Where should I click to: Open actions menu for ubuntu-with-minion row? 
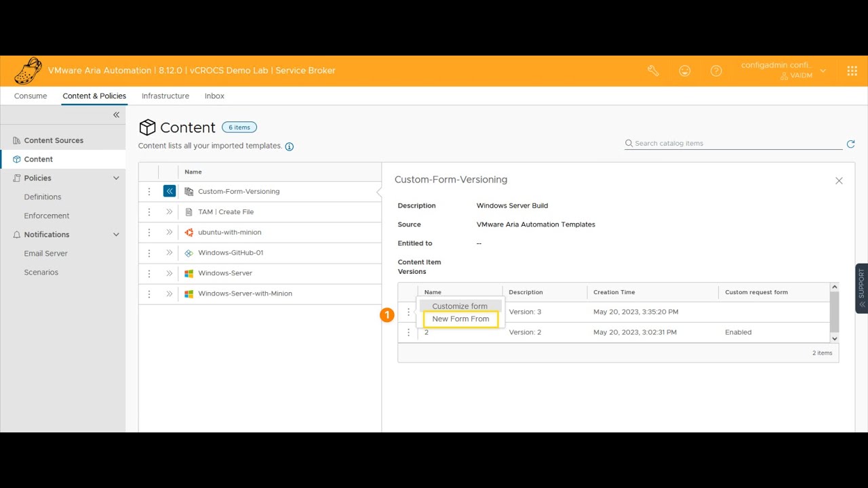(x=149, y=232)
